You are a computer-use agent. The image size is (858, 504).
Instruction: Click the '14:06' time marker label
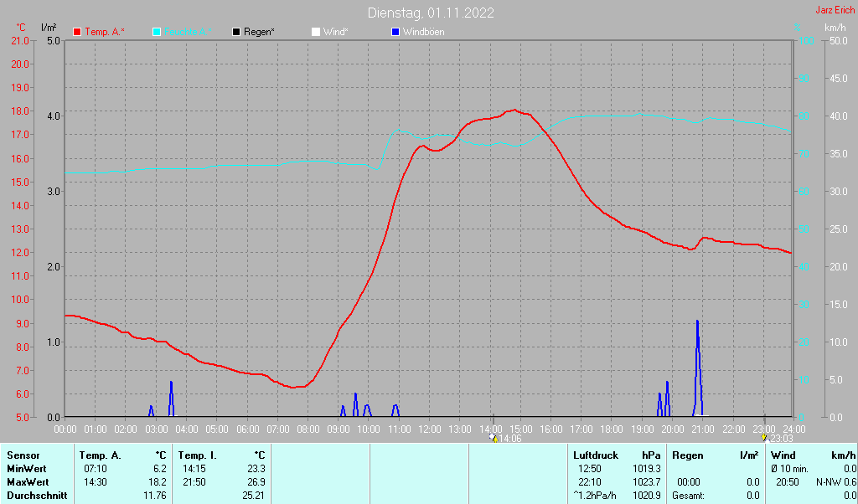coord(509,439)
